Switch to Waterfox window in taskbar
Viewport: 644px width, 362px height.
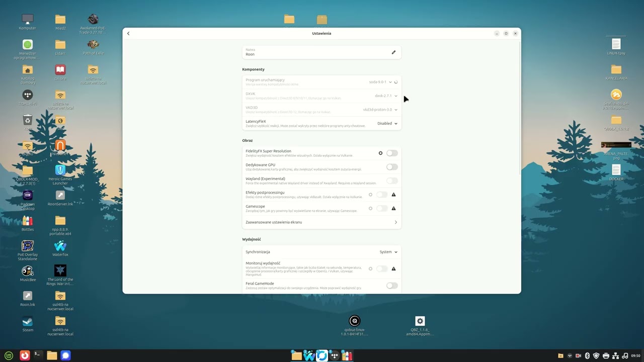point(309,355)
